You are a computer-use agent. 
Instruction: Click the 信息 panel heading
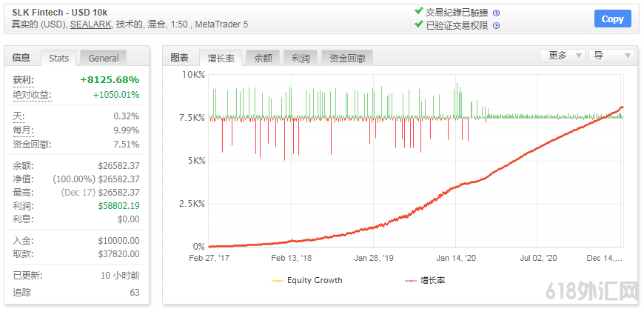(21, 58)
